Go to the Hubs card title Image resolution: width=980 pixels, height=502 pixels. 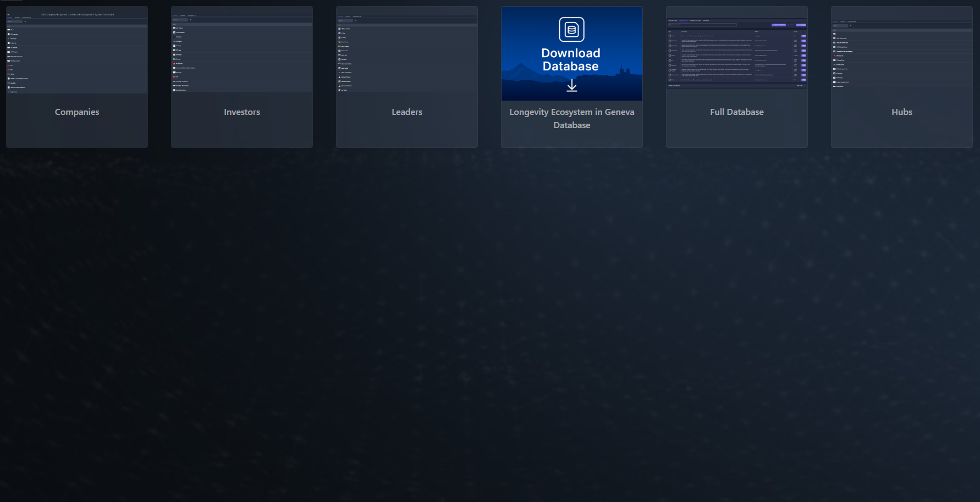click(x=901, y=112)
